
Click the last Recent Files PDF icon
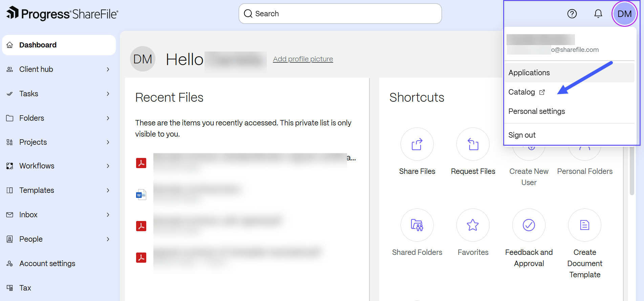pyautogui.click(x=141, y=258)
